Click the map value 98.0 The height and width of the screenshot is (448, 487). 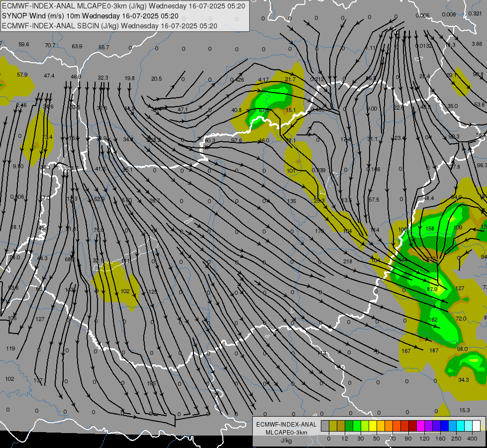coord(462,349)
